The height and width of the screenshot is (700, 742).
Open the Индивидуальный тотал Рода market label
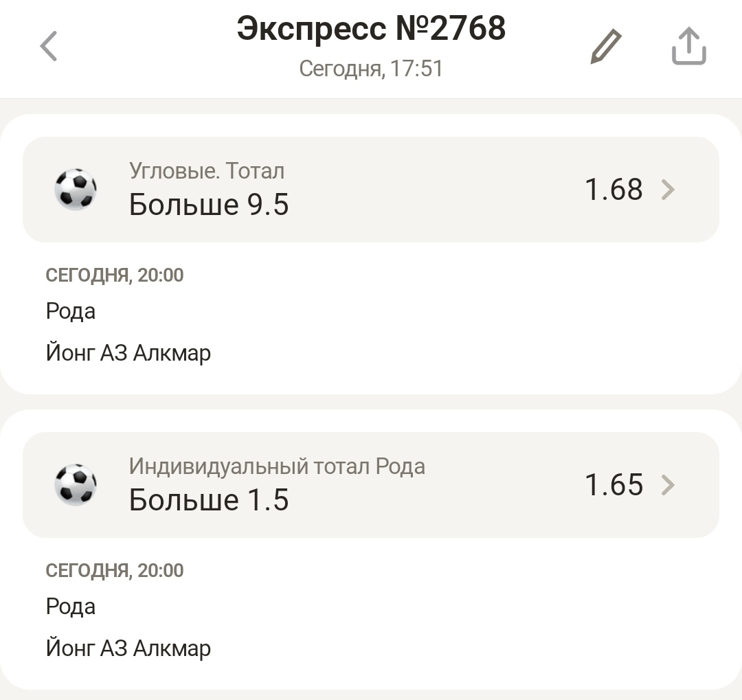click(277, 466)
